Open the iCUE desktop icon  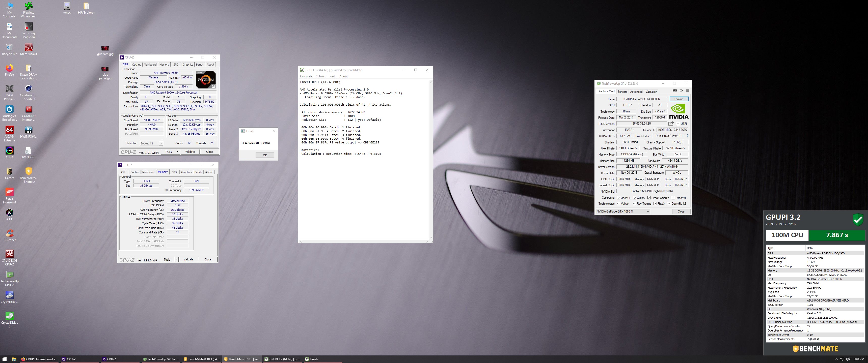9,215
